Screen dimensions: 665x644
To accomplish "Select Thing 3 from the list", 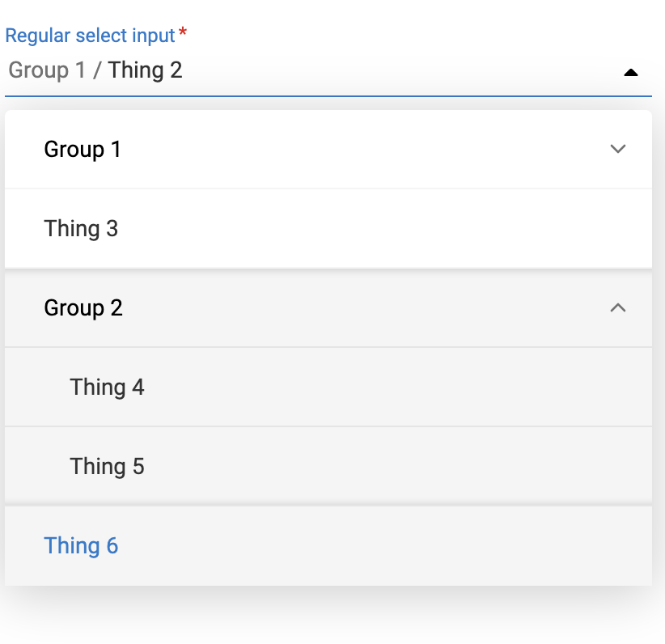I will [x=81, y=229].
